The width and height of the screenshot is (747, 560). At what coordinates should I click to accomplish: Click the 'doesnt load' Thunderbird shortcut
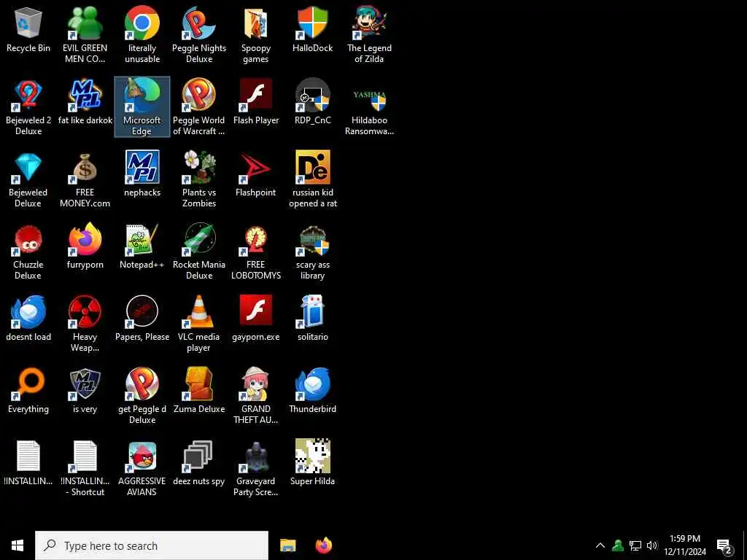coord(28,311)
